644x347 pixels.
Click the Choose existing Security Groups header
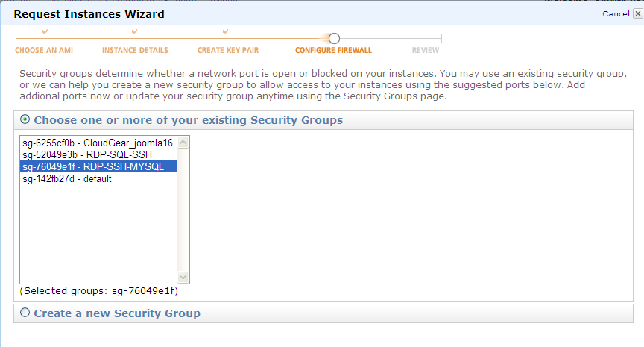(188, 120)
